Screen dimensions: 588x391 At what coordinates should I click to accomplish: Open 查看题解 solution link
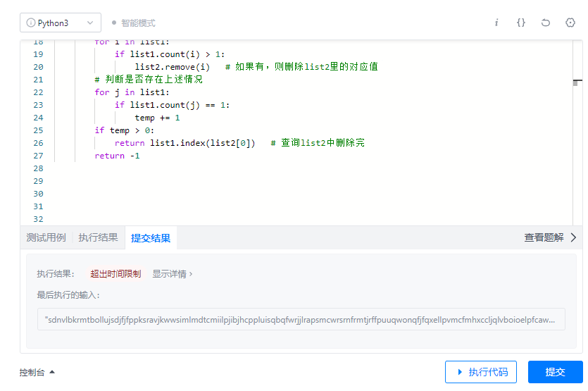coord(550,237)
